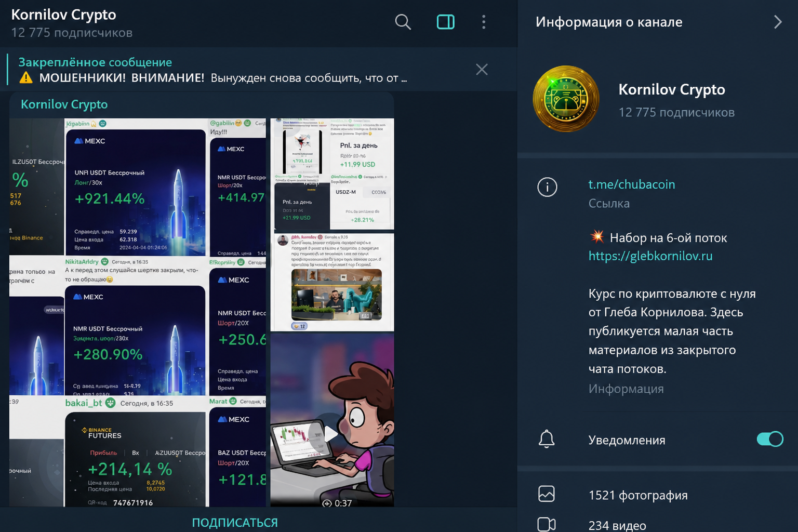Subscribe to the channel with ПОДПИСАТЬСЯ
Viewport: 798px width, 532px height.
tap(235, 523)
